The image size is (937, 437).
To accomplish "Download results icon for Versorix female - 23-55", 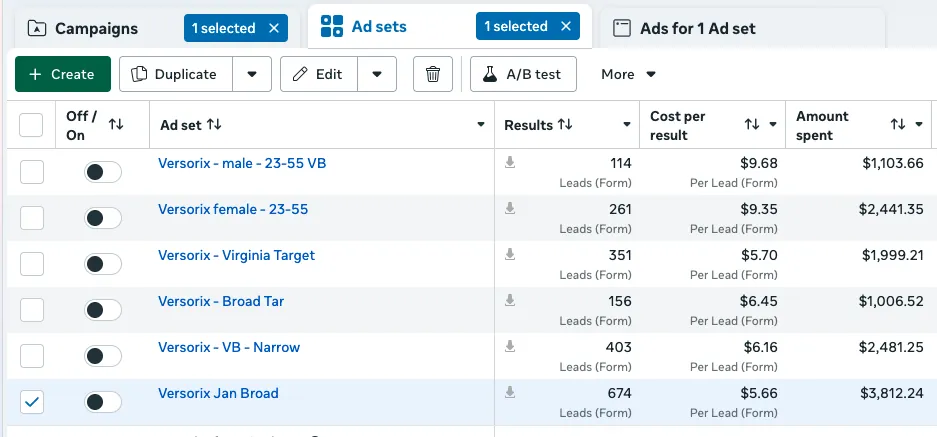I will pos(510,208).
